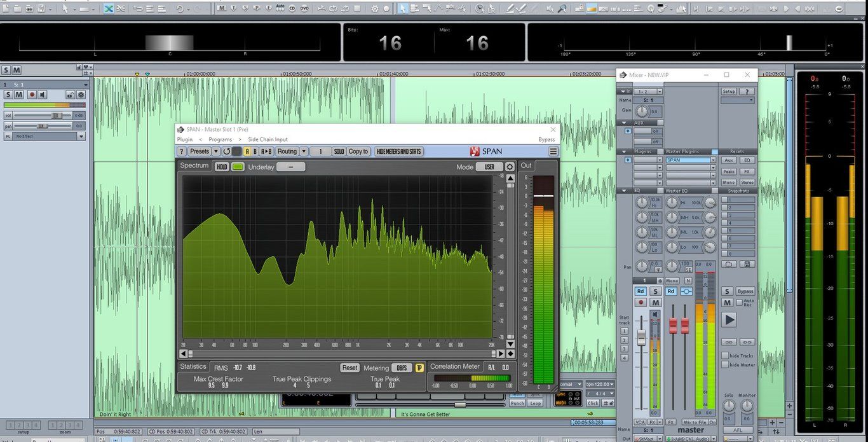Open Programs menu in SPAN window

[220, 139]
